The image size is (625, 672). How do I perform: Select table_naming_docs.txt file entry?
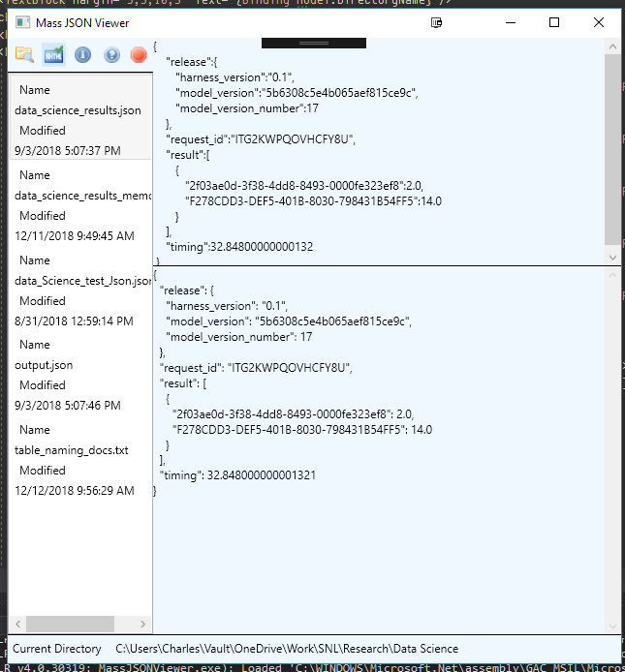[x=71, y=450]
